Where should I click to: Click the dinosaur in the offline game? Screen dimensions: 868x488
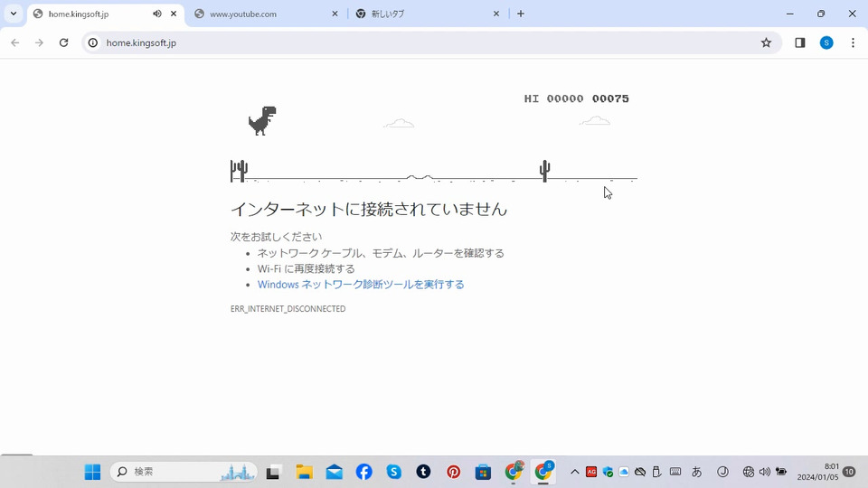[x=262, y=120]
